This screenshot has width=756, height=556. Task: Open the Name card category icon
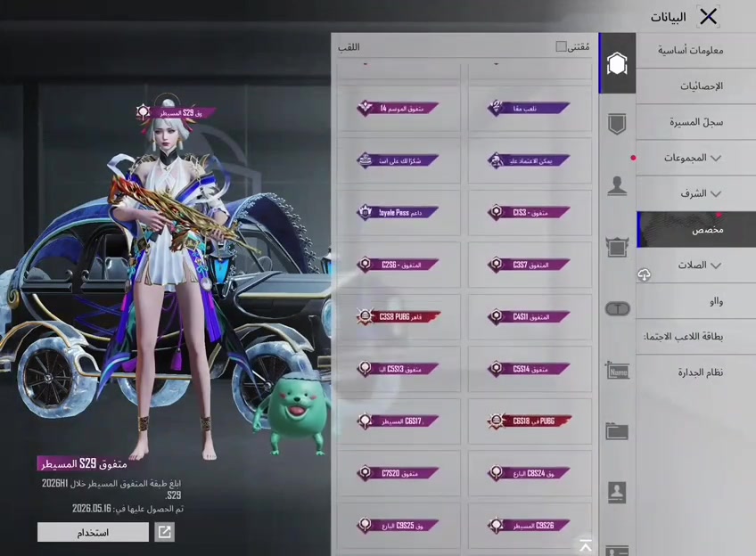pos(617,371)
